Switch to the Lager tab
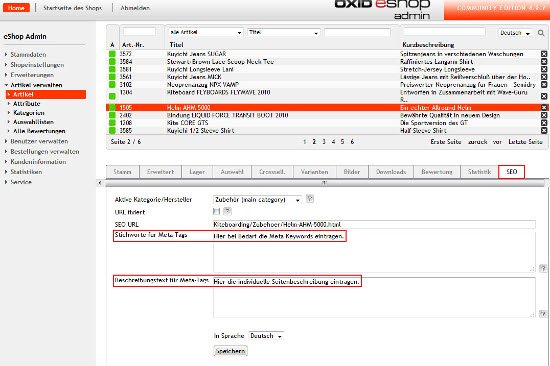Viewport: 550px width, 366px height. 197,172
